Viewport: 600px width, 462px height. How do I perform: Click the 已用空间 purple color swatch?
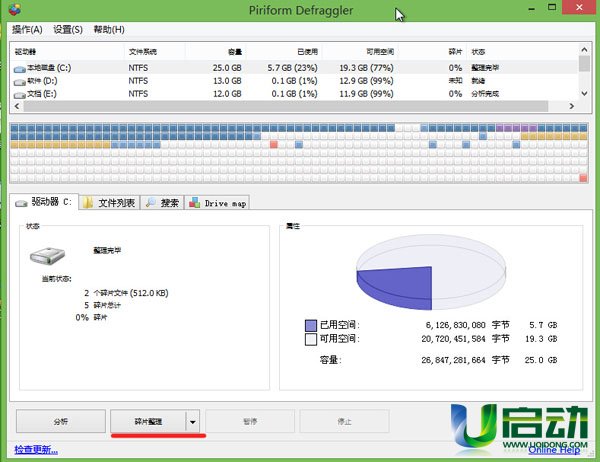pos(311,325)
